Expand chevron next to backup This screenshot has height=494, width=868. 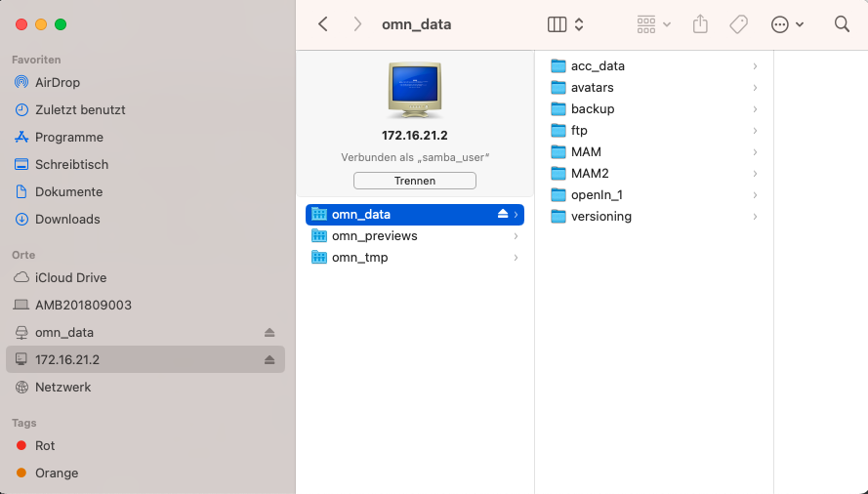coord(755,109)
